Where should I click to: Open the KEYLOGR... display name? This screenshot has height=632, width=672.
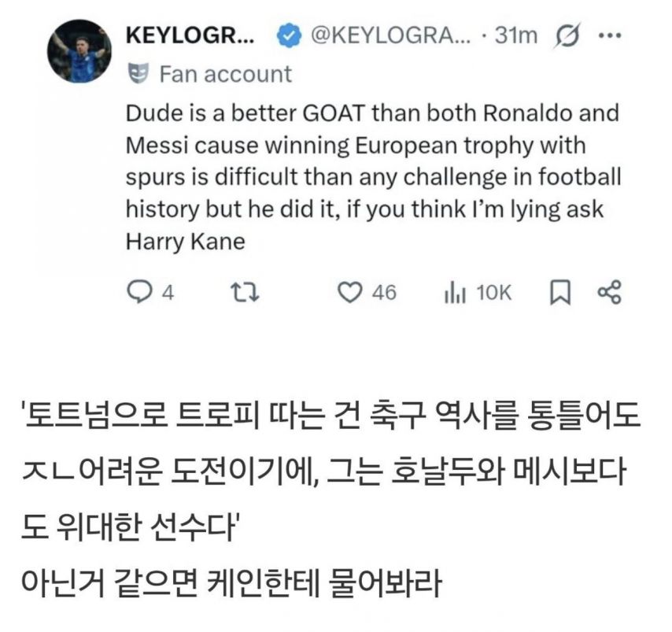[x=190, y=35]
